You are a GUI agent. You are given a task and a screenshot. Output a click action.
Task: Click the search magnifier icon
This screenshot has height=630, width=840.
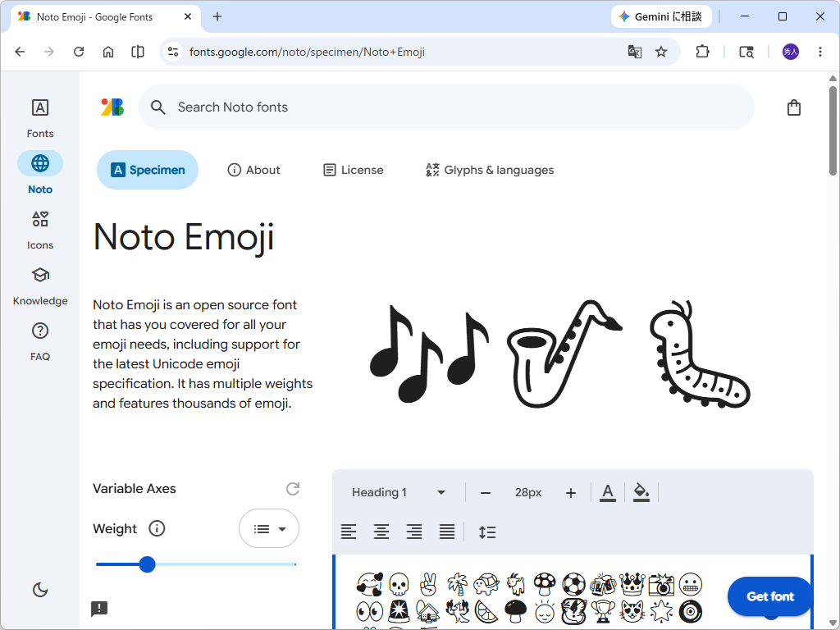157,107
